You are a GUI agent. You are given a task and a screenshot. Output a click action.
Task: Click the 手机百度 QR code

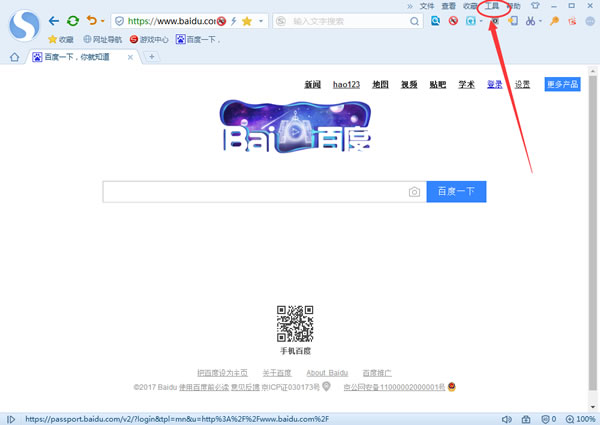point(295,324)
